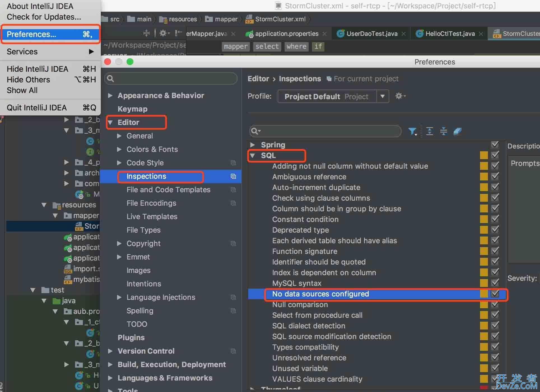The height and width of the screenshot is (392, 540).
Task: Toggle the SQL dialect detection checkbox
Action: pyautogui.click(x=495, y=326)
